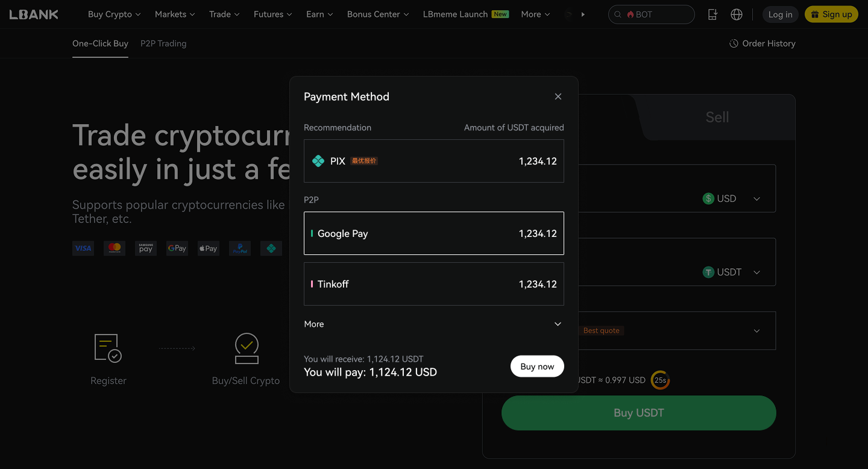Close the Payment Method dialog
The image size is (868, 469).
(x=558, y=96)
